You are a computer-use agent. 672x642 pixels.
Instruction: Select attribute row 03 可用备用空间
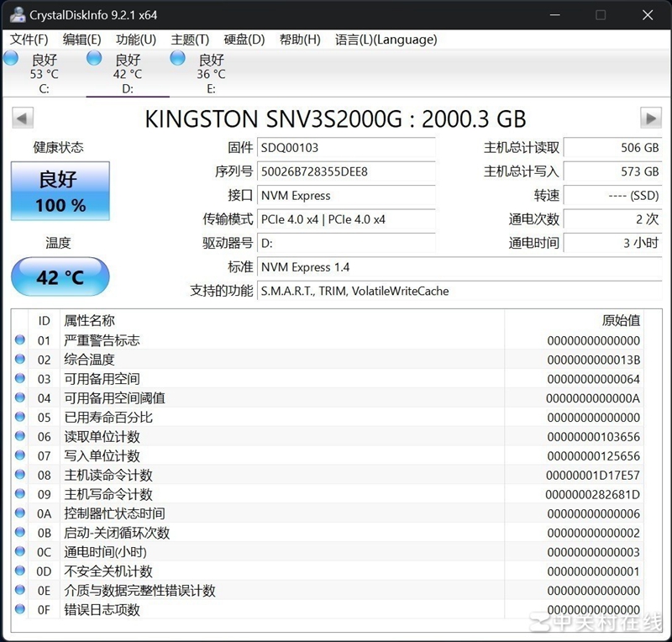click(x=328, y=379)
